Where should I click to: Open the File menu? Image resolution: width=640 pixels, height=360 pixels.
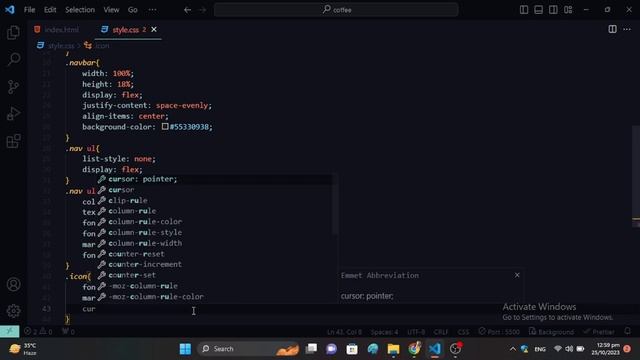pyautogui.click(x=29, y=10)
